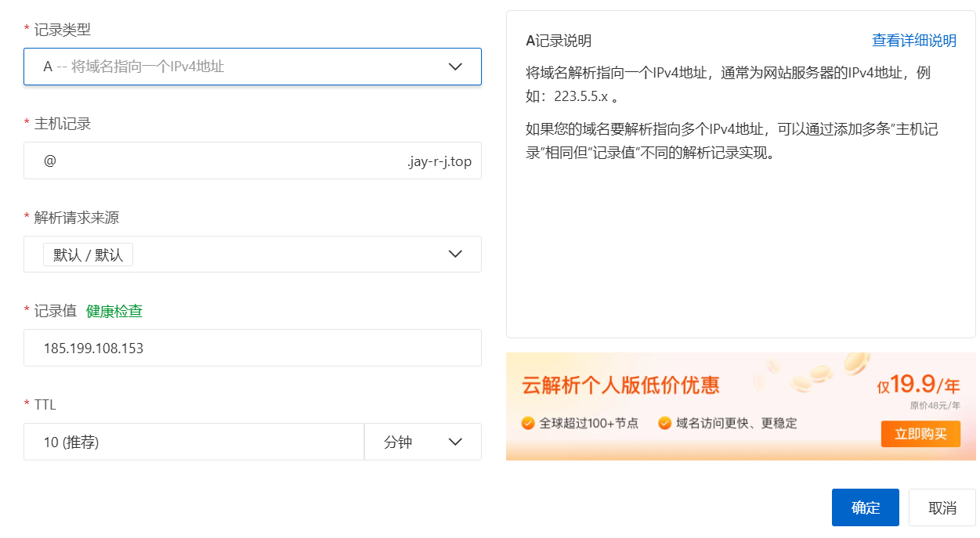The width and height of the screenshot is (980, 538).
Task: Click the .jay-r-j.top domain suffix
Action: (x=439, y=162)
